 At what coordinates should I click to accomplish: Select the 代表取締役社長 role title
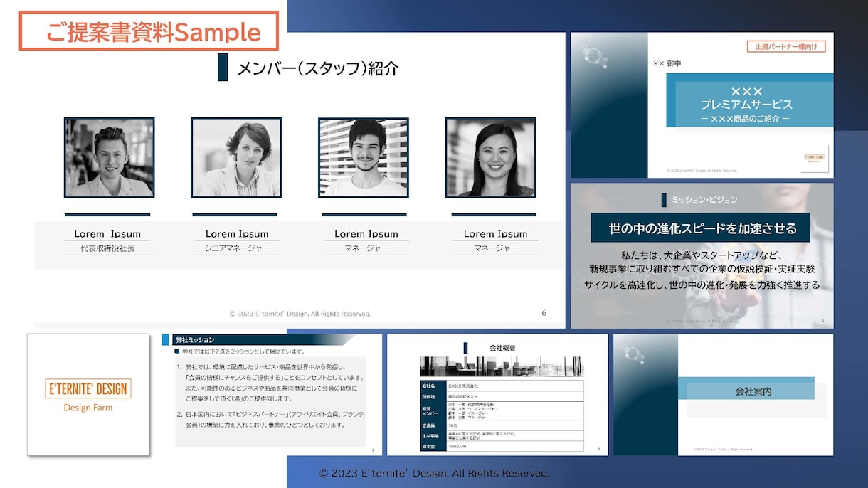click(x=107, y=249)
